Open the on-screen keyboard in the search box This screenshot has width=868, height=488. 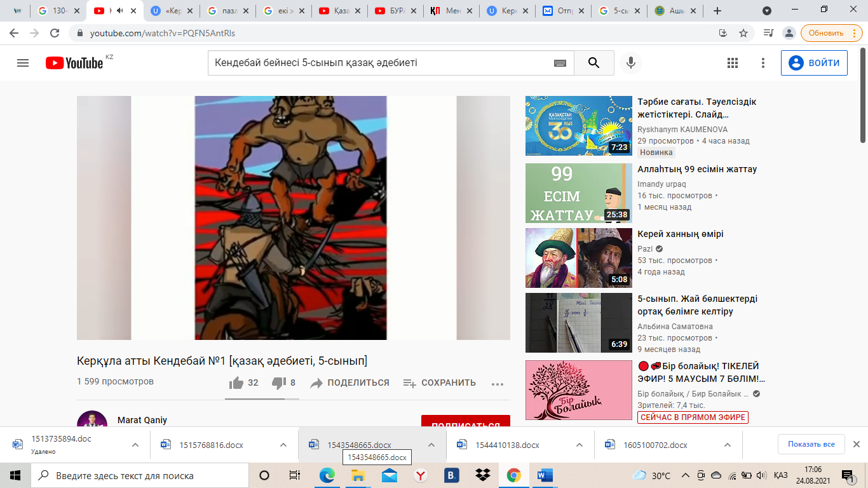(560, 63)
